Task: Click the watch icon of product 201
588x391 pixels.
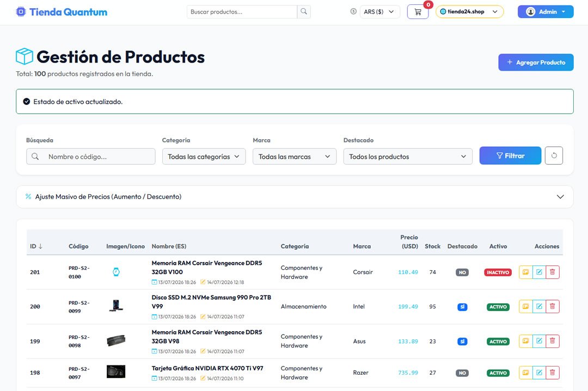Action: point(117,272)
